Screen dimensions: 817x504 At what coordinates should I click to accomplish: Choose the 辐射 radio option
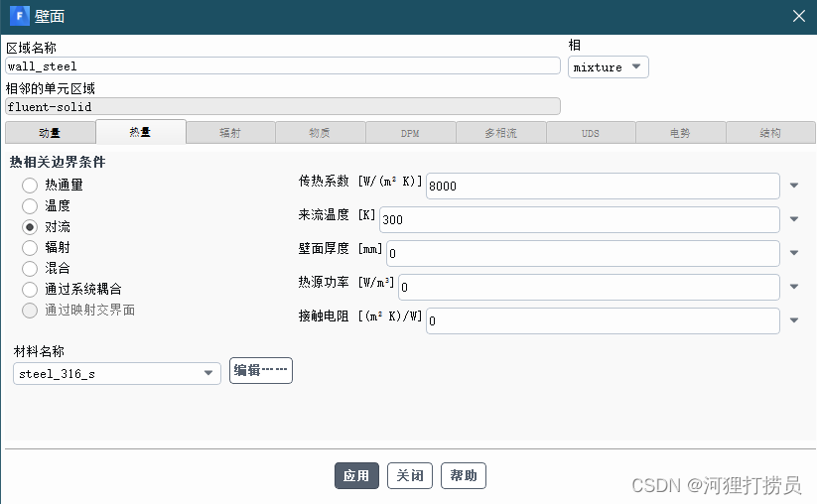30,247
